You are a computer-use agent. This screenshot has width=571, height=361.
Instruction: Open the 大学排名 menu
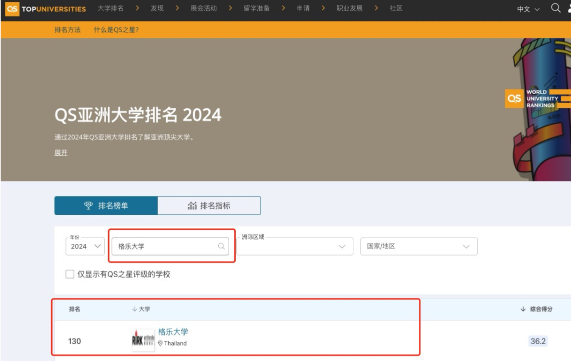110,8
